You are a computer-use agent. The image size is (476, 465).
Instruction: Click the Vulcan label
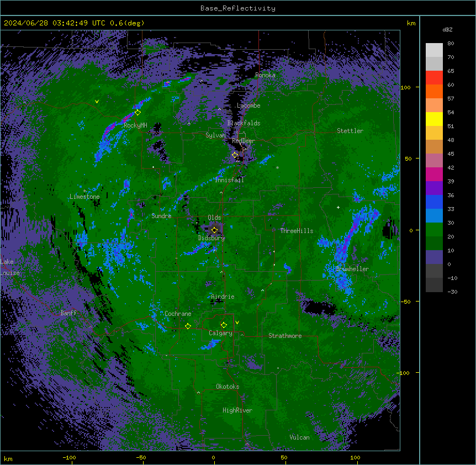pyautogui.click(x=300, y=437)
